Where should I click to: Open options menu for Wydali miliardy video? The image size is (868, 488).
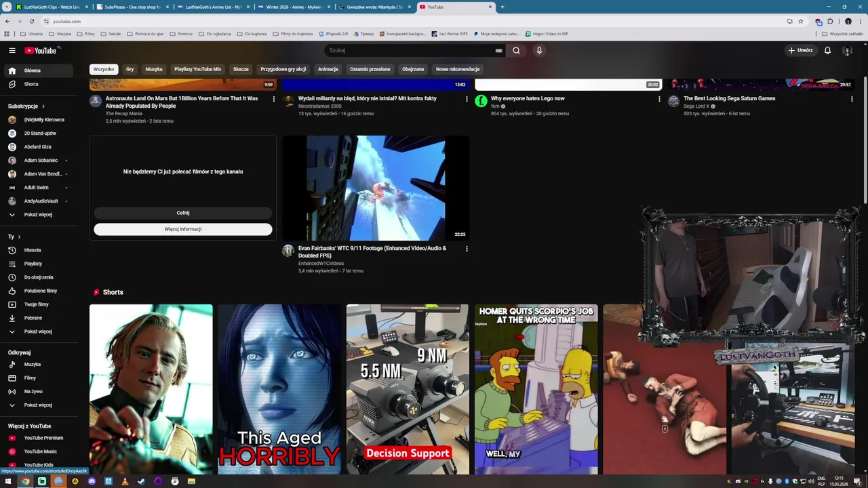pyautogui.click(x=467, y=99)
